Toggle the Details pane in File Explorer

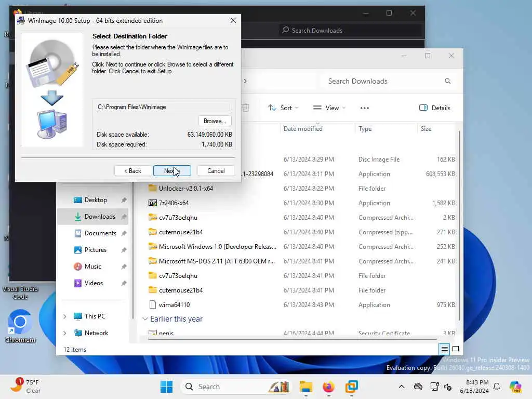click(435, 108)
